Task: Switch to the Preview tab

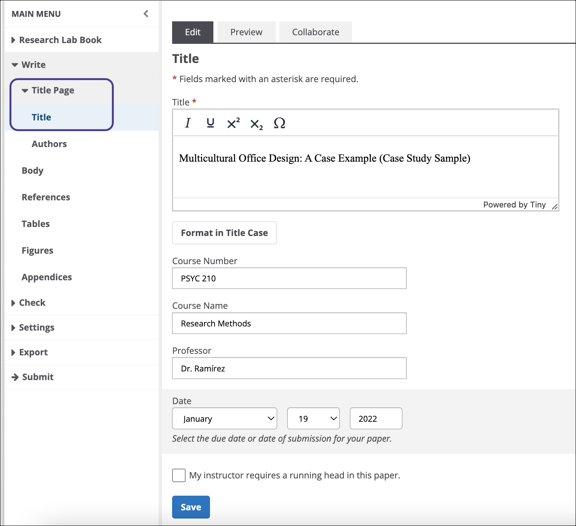Action: (246, 32)
